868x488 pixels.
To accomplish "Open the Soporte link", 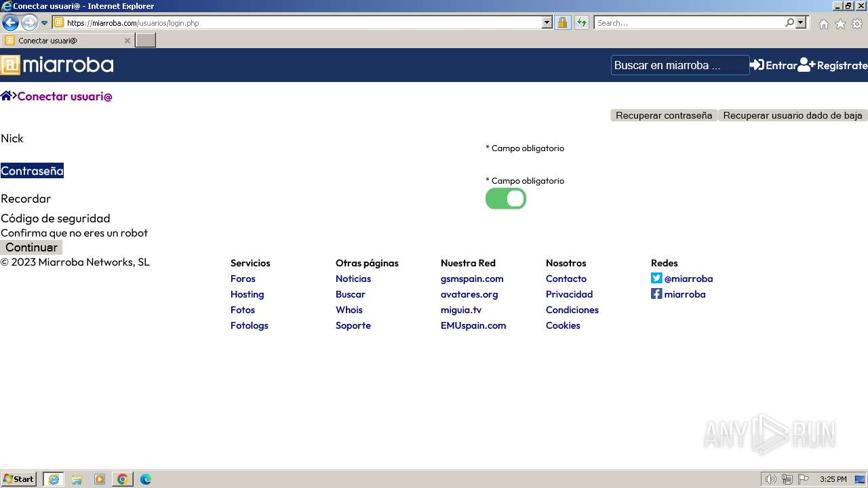I will [353, 325].
